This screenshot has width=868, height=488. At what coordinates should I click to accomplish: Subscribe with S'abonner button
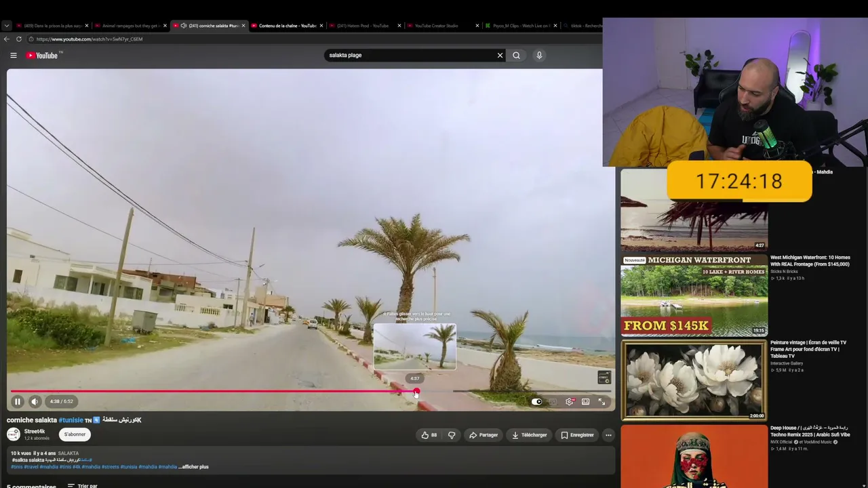click(x=75, y=434)
